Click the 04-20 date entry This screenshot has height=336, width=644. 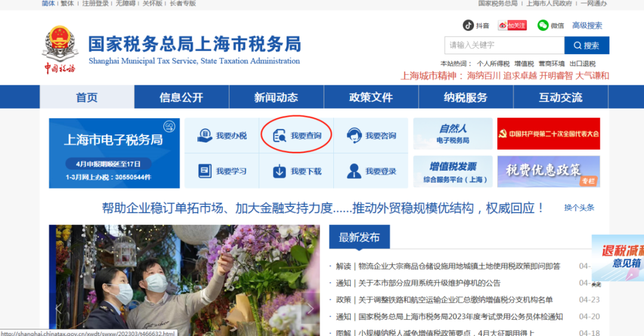[x=589, y=317]
